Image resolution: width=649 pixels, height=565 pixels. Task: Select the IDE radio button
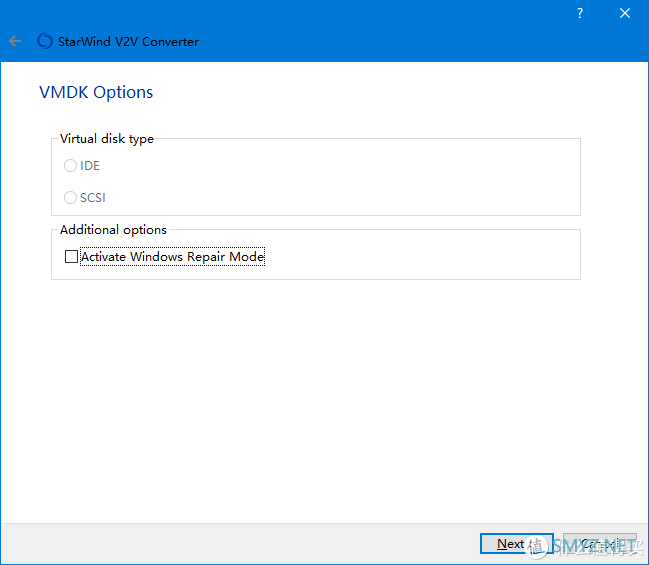(x=70, y=166)
